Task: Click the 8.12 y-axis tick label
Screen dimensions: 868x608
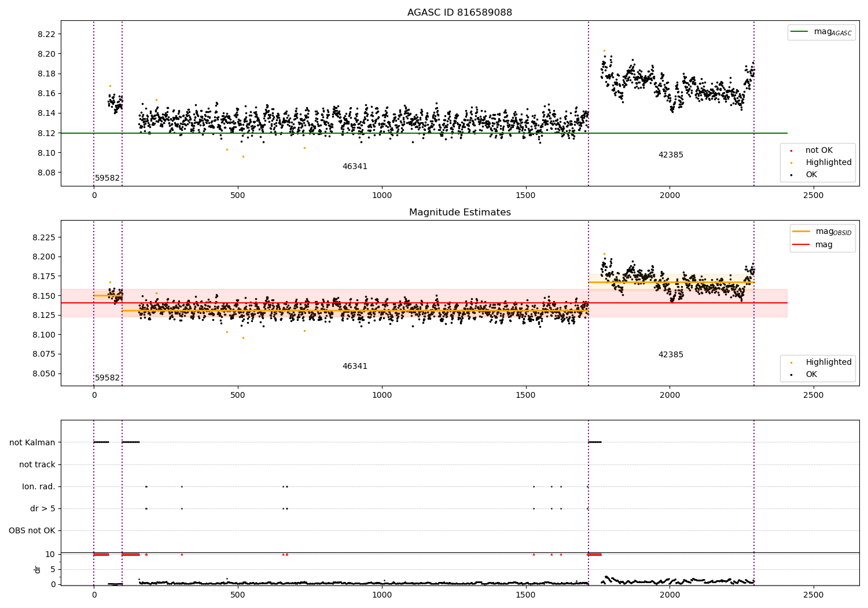Action: click(46, 133)
